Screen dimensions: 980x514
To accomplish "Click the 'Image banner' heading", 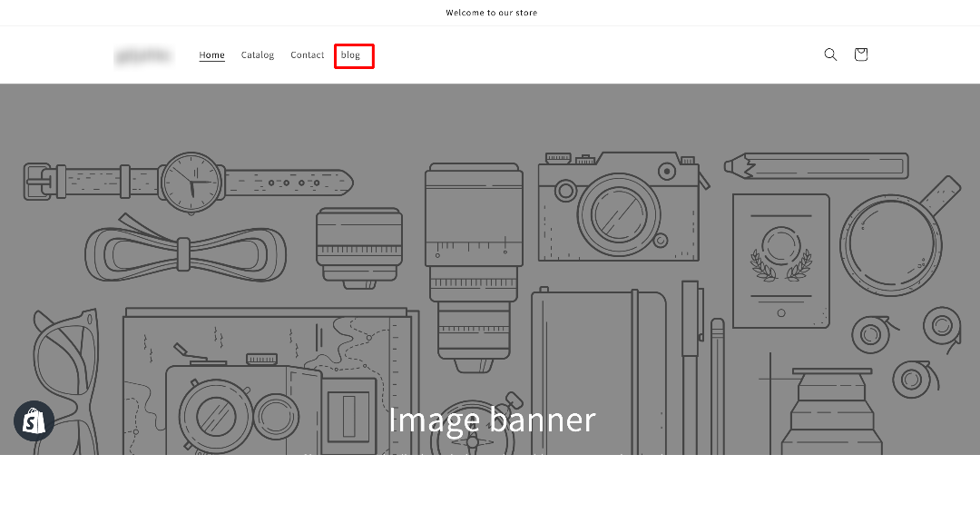I will coord(492,420).
